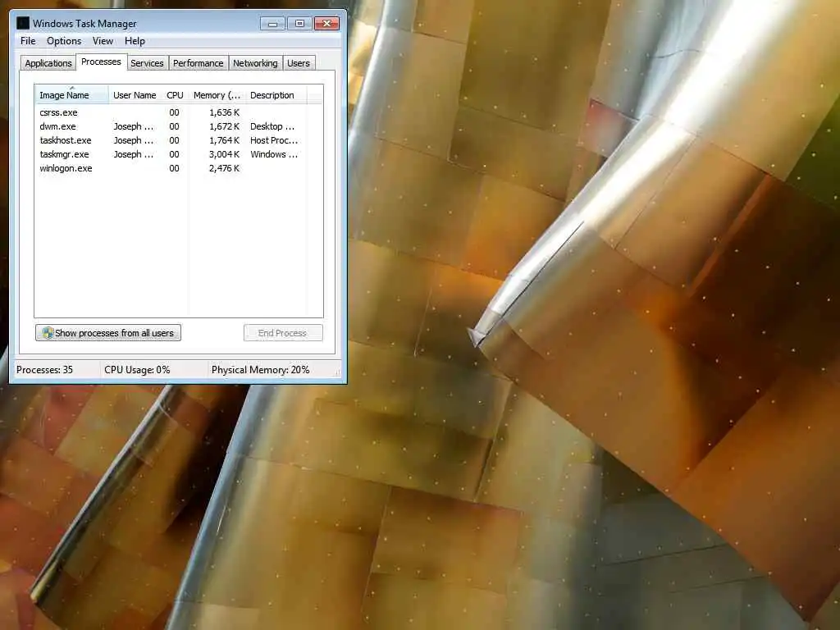Open the View menu
Image resolution: width=840 pixels, height=630 pixels.
pos(103,41)
